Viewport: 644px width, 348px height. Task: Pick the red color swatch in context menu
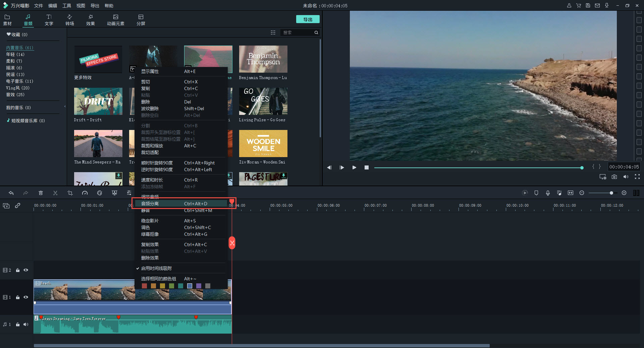[144, 286]
